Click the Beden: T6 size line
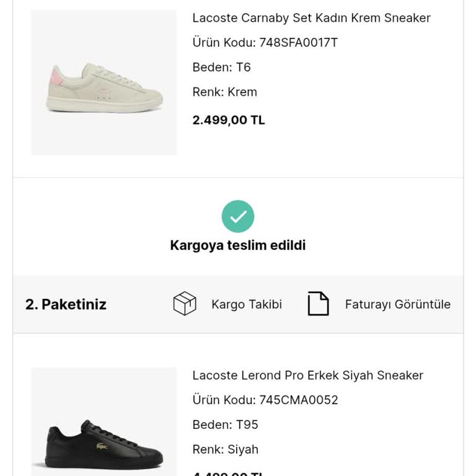Viewport: 476px width, 476px height. tap(221, 68)
